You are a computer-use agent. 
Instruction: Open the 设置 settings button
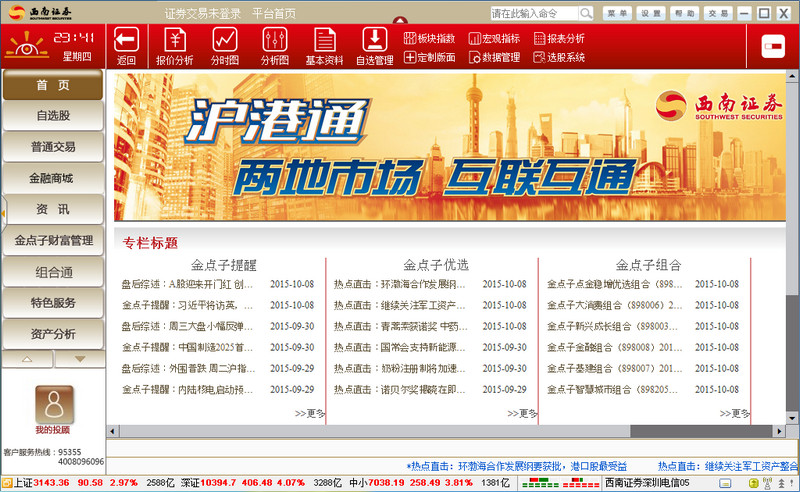(651, 13)
